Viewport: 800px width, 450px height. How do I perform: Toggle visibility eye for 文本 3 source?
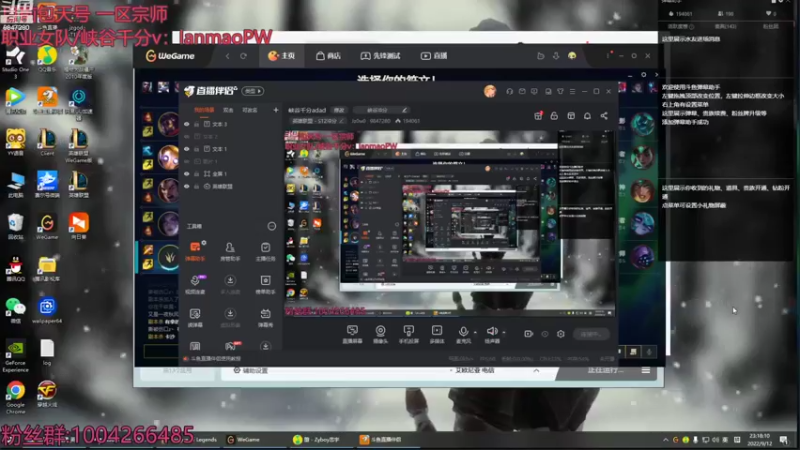(x=187, y=124)
